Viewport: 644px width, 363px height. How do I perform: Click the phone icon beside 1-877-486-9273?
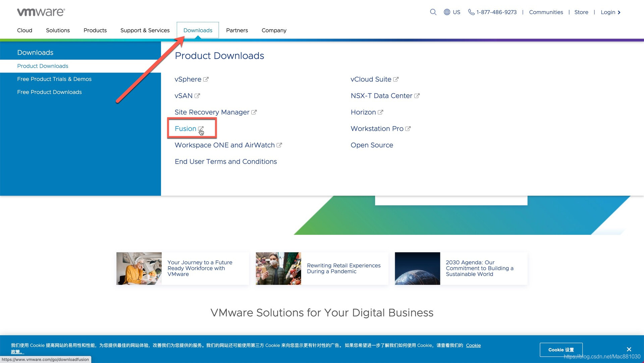coord(471,12)
